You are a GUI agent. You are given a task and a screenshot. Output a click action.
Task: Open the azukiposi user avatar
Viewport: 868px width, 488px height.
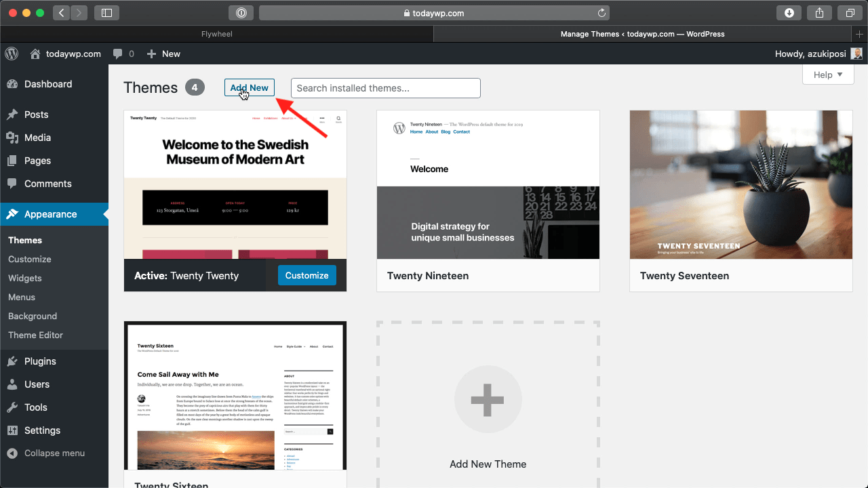[857, 54]
